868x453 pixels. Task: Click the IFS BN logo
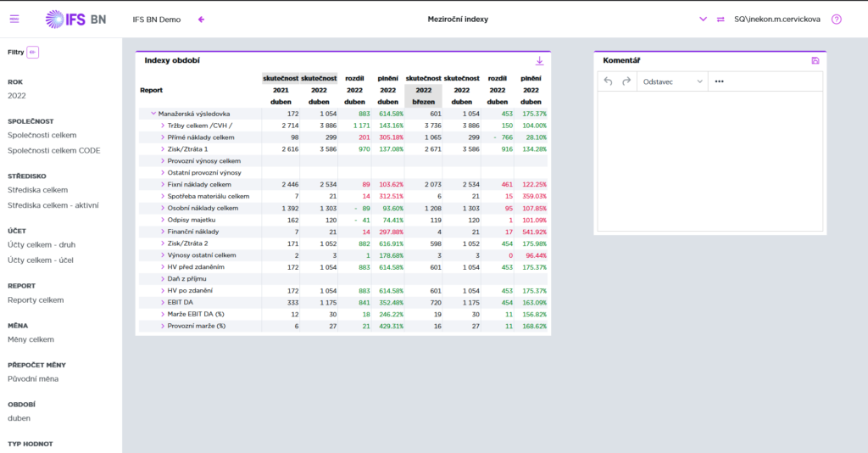click(x=75, y=19)
